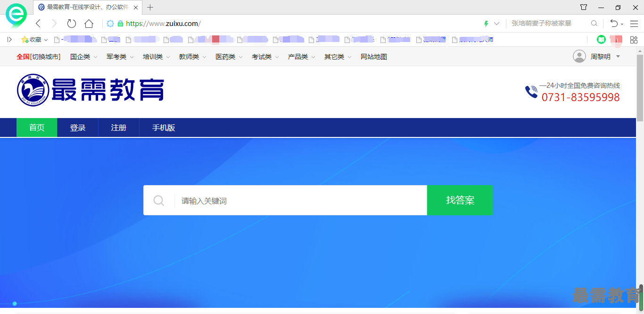Expand the 军考类 menu
Image resolution: width=644 pixels, height=314 pixels.
[120, 57]
